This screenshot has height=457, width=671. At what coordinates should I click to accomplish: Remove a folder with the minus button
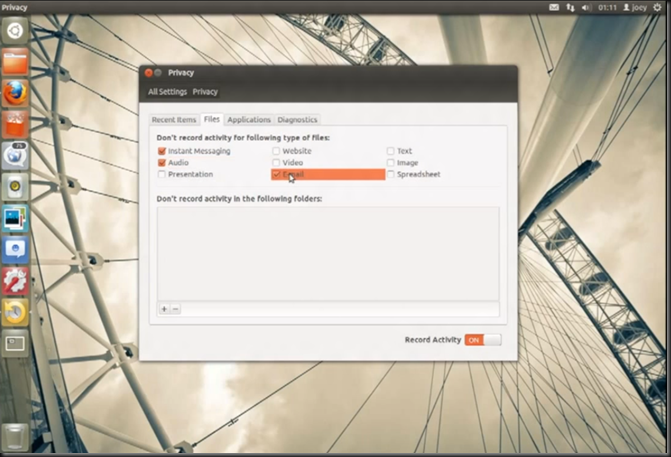tap(175, 309)
